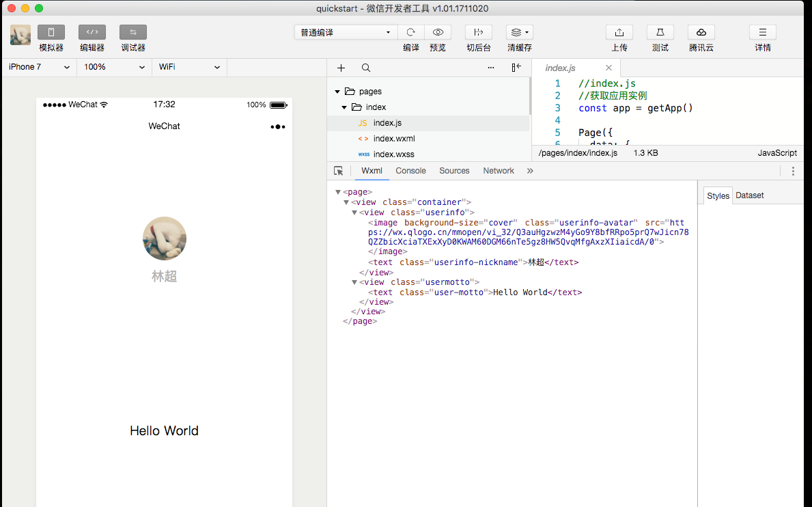
Task: Switch to the Network tab
Action: click(499, 171)
